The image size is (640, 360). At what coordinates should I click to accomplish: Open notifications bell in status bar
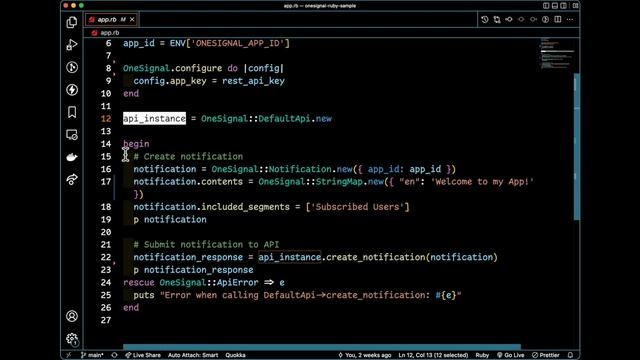570,355
